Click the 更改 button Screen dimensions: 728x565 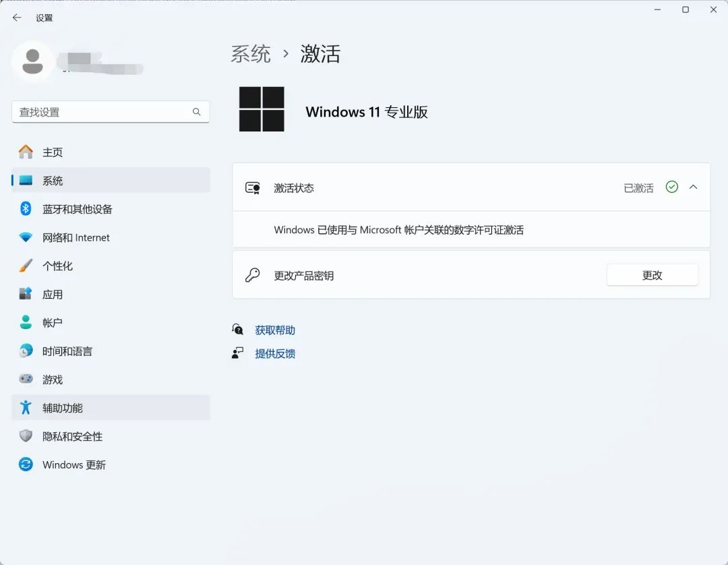[652, 275]
